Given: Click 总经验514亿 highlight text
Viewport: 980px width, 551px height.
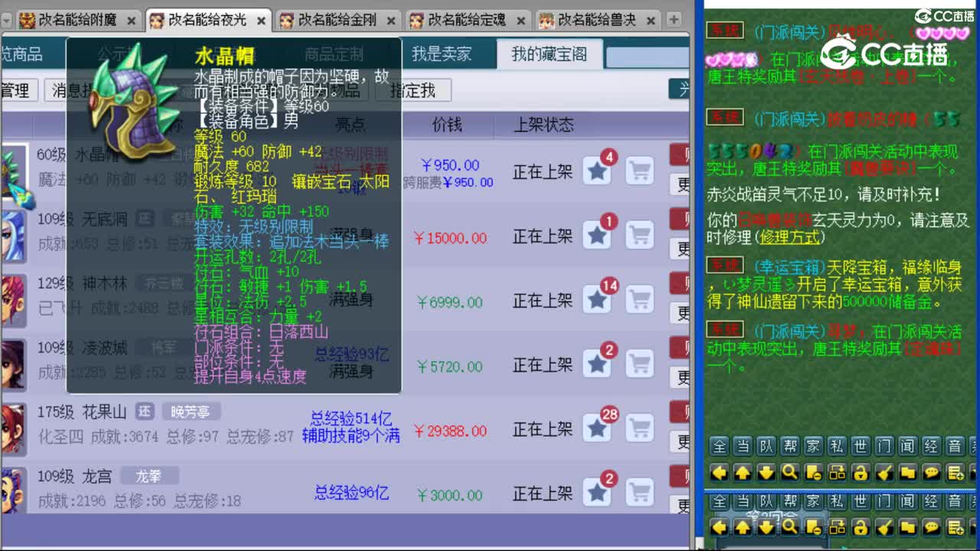Looking at the screenshot, I should 351,419.
